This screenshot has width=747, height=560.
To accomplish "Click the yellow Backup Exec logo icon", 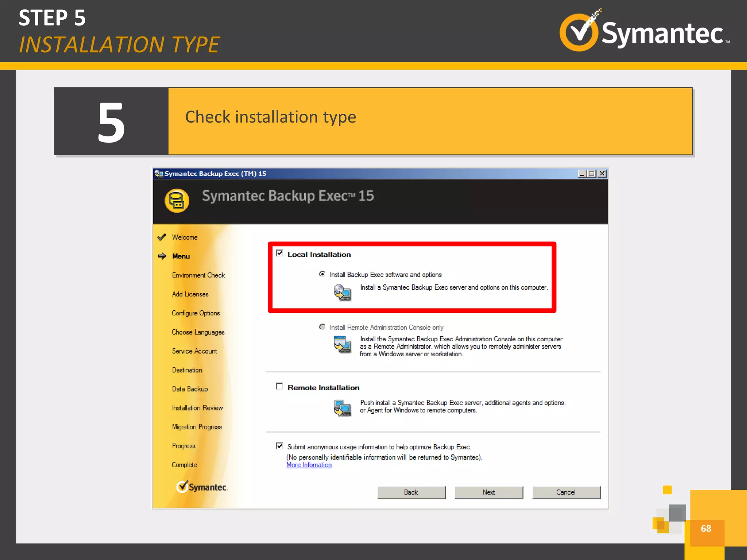I will pyautogui.click(x=177, y=201).
